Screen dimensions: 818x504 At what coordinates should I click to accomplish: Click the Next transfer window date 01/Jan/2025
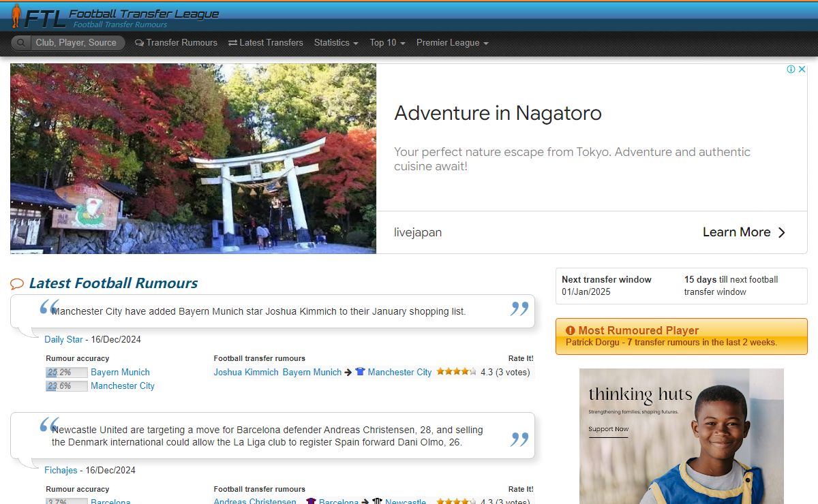(586, 292)
